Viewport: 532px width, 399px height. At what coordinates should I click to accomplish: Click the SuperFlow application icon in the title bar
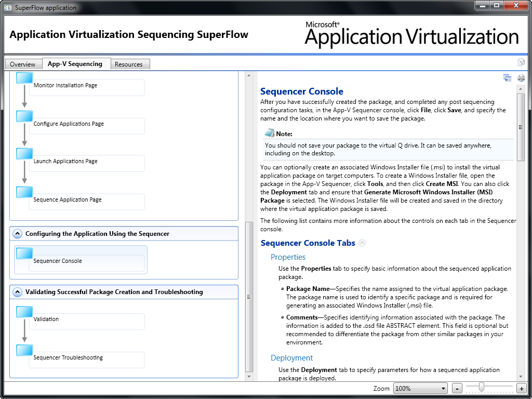(8, 7)
